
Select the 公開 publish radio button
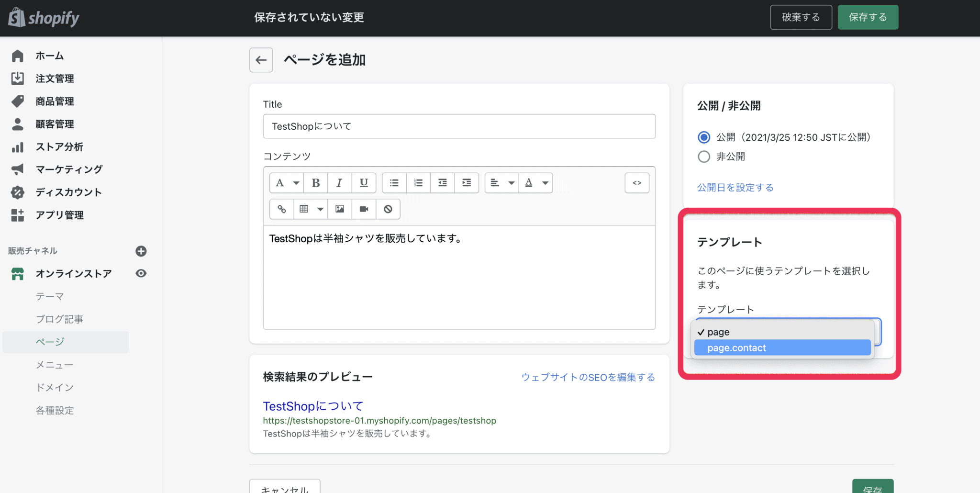tap(703, 137)
